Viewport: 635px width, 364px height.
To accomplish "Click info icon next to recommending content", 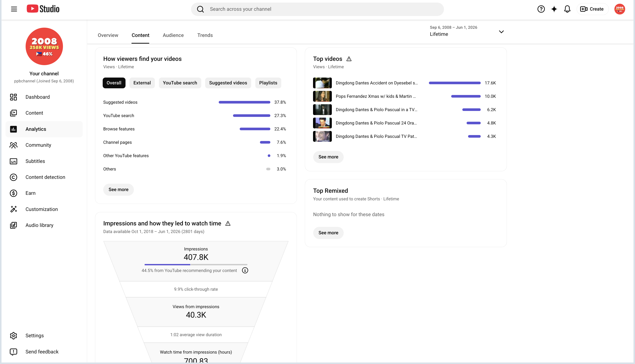I will pos(245,270).
